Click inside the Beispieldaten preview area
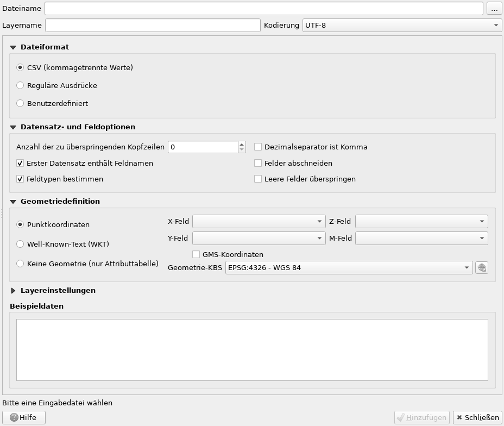 click(x=252, y=350)
